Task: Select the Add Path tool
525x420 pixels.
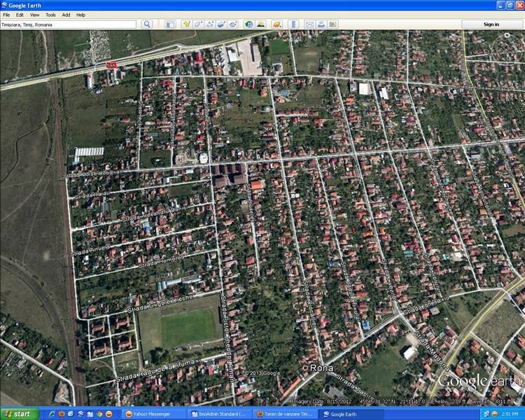Action: [209, 24]
